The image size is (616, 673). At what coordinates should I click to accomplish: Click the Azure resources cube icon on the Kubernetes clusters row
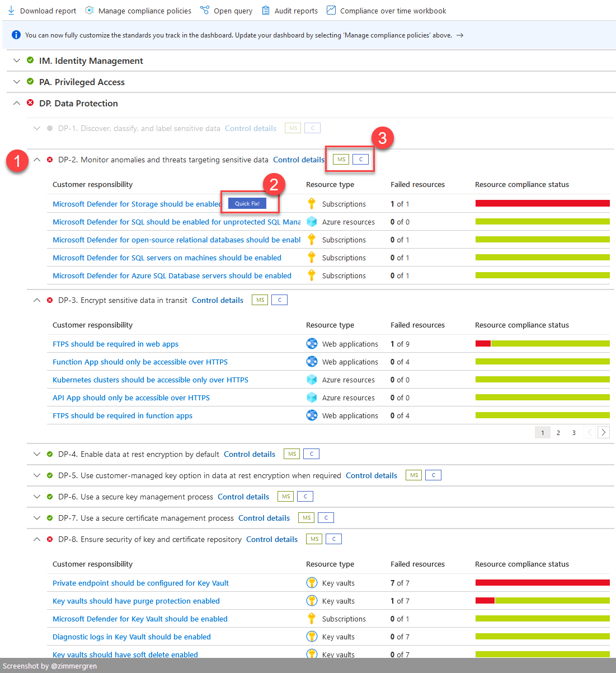[x=312, y=379]
